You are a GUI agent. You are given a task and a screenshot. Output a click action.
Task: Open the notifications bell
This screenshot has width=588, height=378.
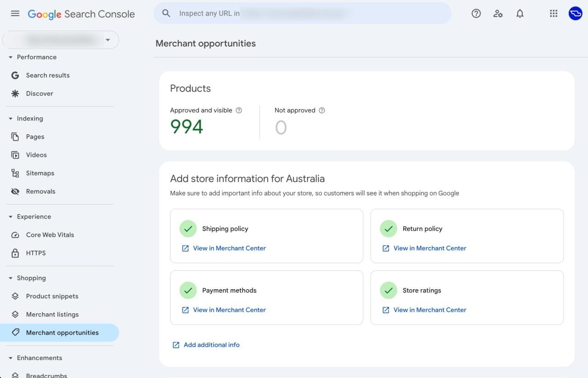click(520, 13)
